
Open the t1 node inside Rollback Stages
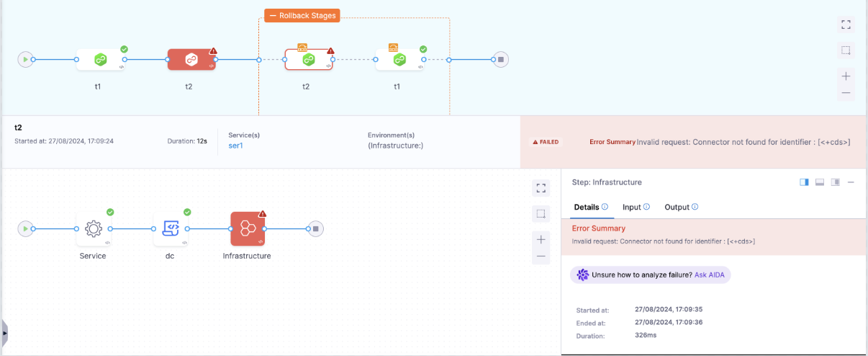pyautogui.click(x=399, y=60)
